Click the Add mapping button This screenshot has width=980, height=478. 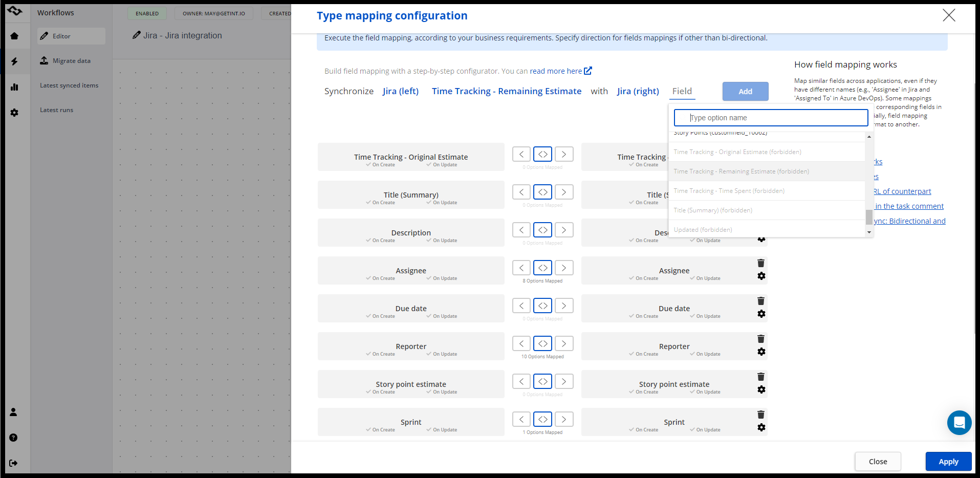pos(745,92)
